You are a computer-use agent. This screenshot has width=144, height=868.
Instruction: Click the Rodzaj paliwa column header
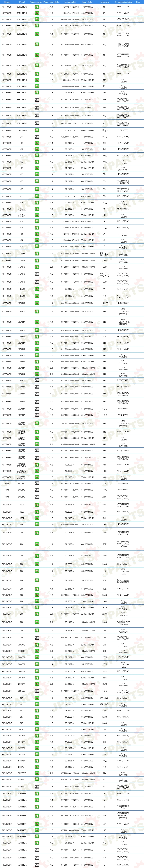tap(36, 2)
